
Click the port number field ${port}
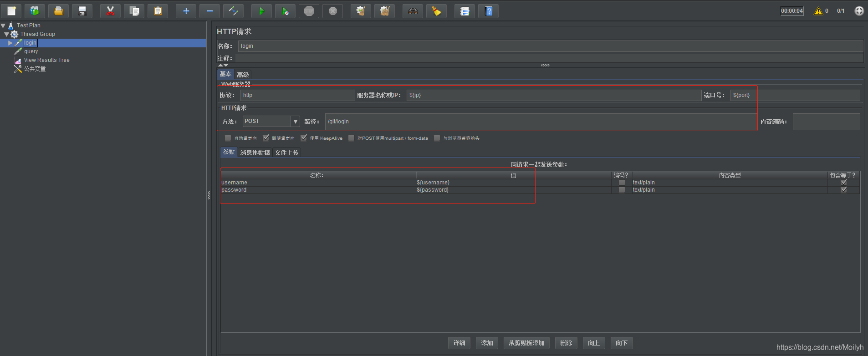[x=795, y=95]
